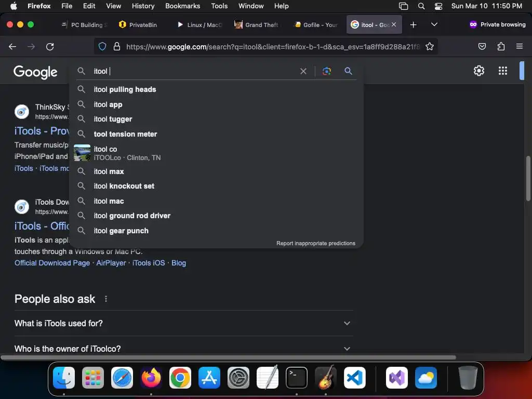Close the itool Google tab
The height and width of the screenshot is (399, 532).
(x=394, y=24)
